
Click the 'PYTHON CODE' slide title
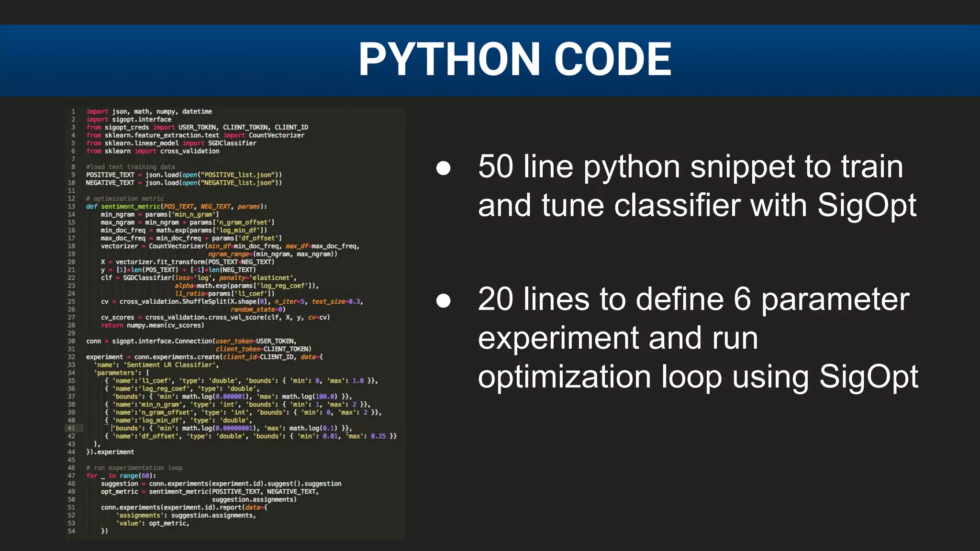515,59
